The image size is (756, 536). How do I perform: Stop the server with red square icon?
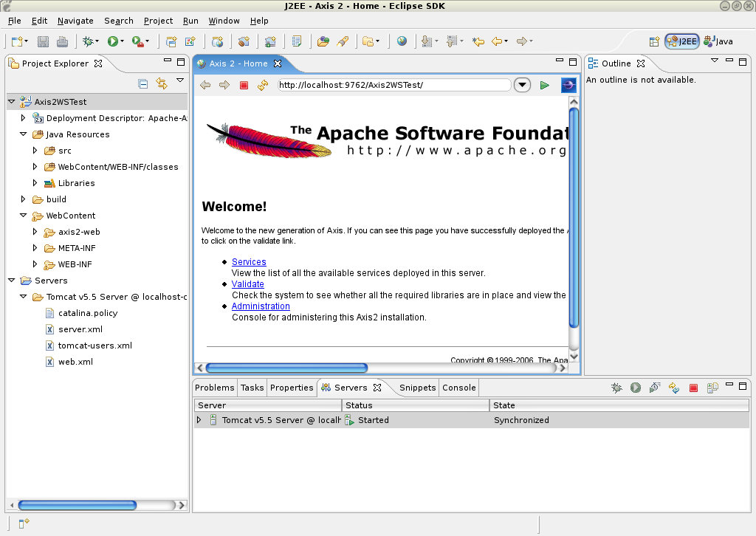[x=693, y=388]
